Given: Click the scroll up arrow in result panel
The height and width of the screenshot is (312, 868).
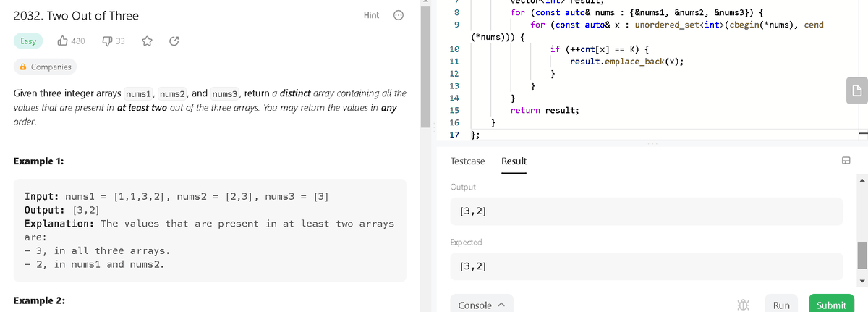Looking at the screenshot, I should (x=861, y=180).
